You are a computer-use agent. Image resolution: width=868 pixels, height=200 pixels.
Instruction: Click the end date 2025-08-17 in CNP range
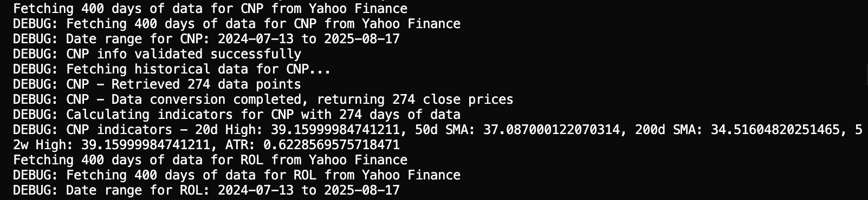coord(362,39)
